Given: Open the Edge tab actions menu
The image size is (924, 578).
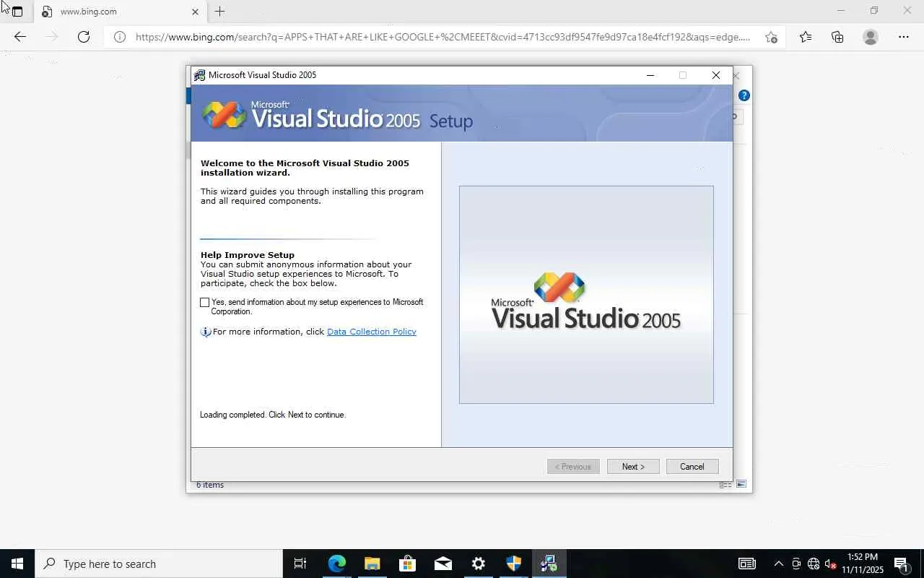Looking at the screenshot, I should coord(17,12).
